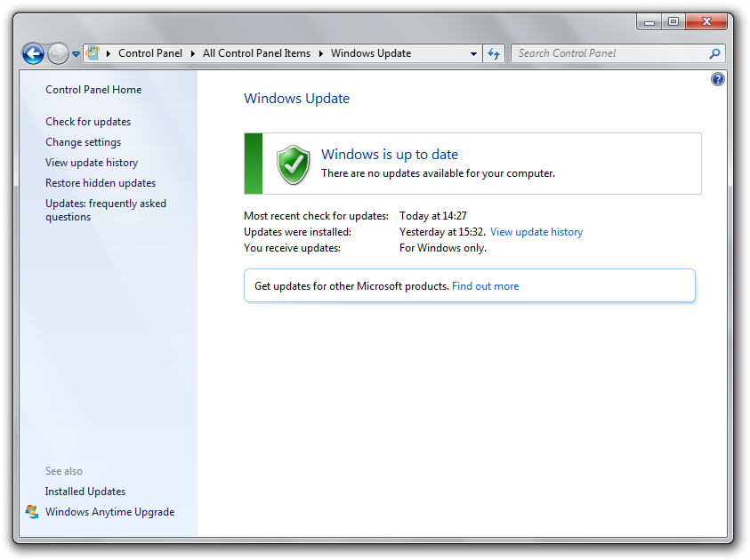
Task: Click the green shield status icon
Action: coord(293,164)
